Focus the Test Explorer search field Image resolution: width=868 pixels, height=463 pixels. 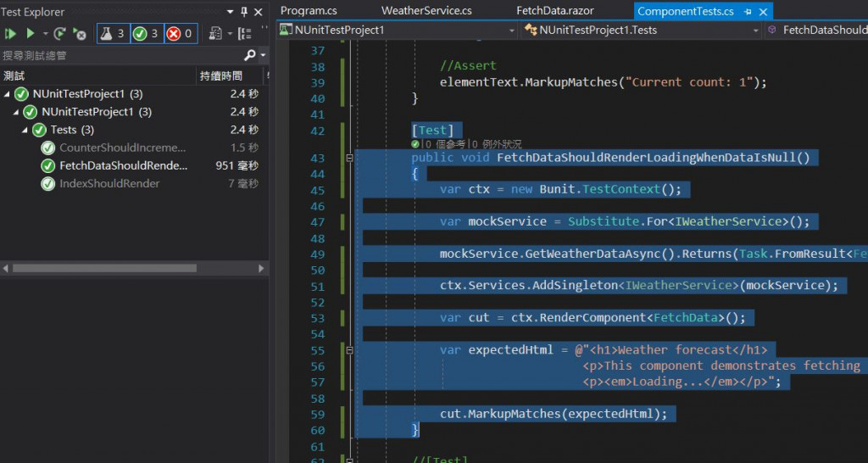point(120,55)
